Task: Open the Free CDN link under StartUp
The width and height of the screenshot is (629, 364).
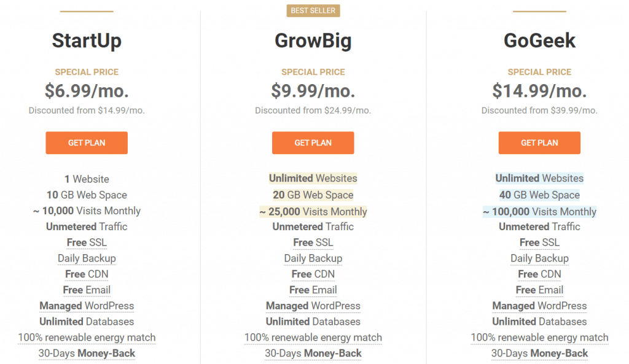Action: (86, 274)
